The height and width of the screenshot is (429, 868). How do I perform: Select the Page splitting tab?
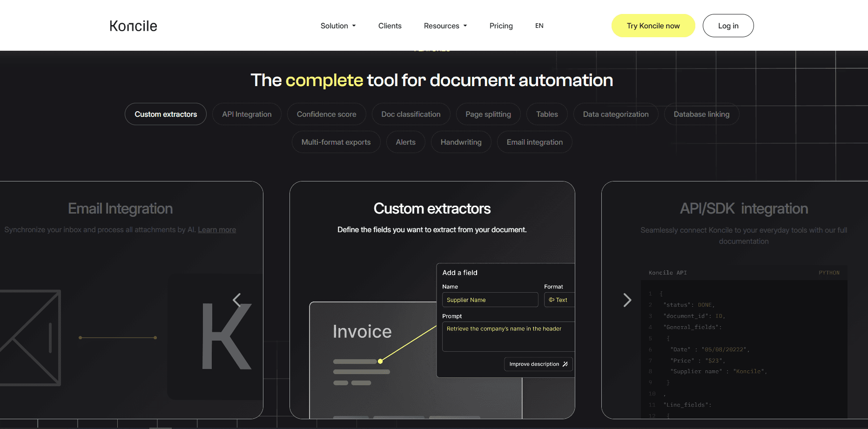(x=488, y=114)
